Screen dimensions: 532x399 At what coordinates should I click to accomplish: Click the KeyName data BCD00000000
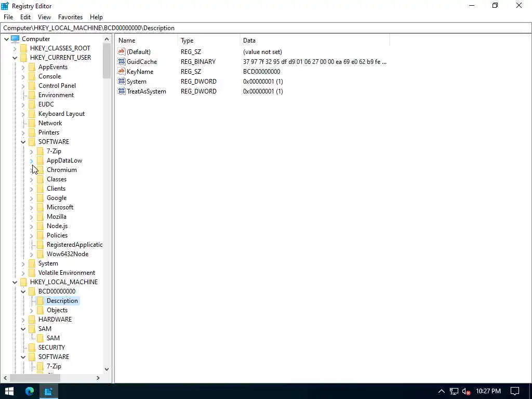[262, 72]
